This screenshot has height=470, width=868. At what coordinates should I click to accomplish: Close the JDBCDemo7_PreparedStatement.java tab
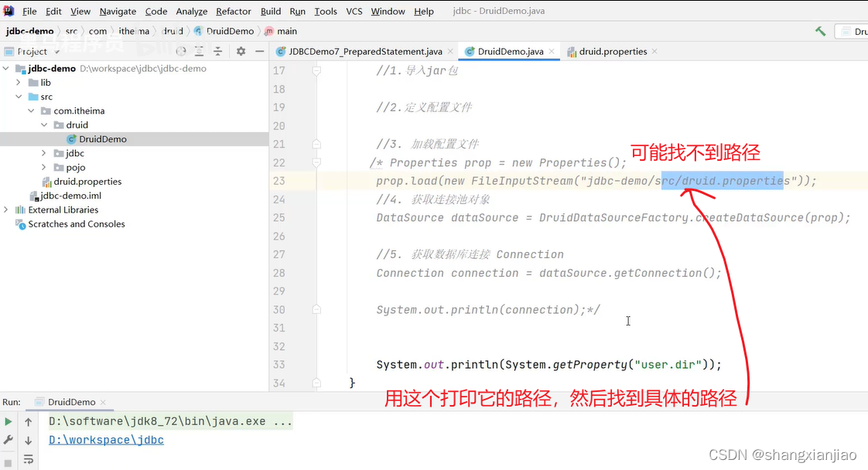point(450,52)
